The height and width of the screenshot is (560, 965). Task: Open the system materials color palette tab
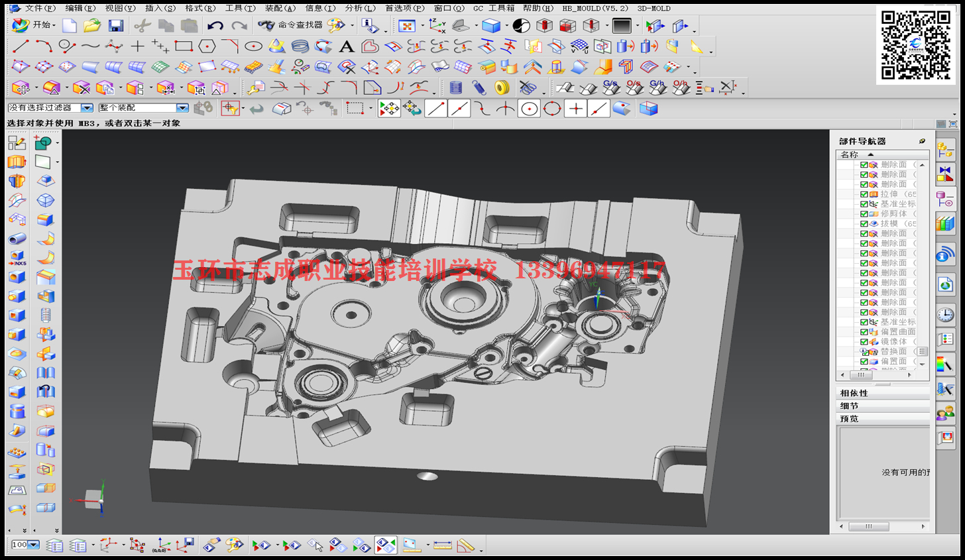pos(945,364)
